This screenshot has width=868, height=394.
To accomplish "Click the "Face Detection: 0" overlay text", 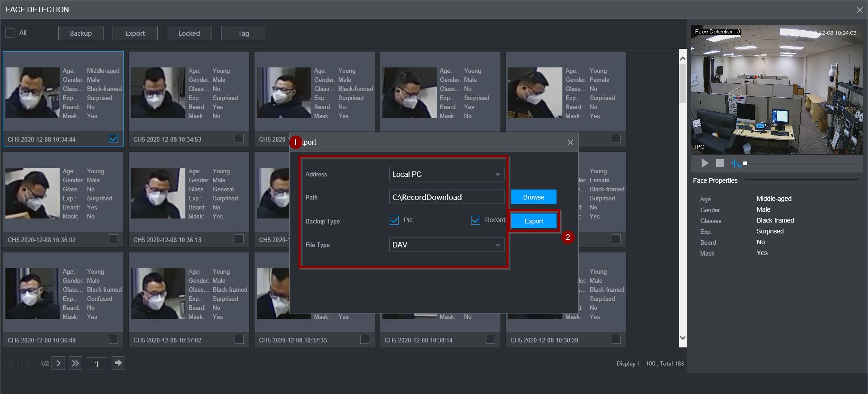I will point(717,32).
